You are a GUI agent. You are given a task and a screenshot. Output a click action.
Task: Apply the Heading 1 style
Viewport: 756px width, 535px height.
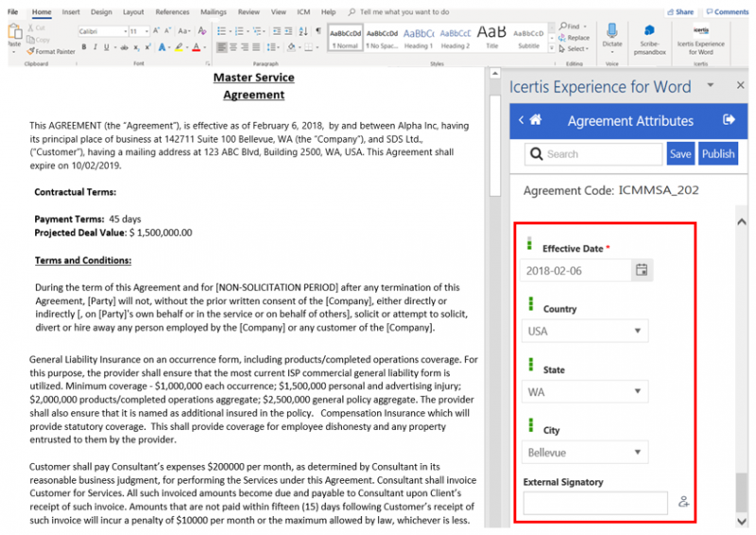pyautogui.click(x=419, y=38)
